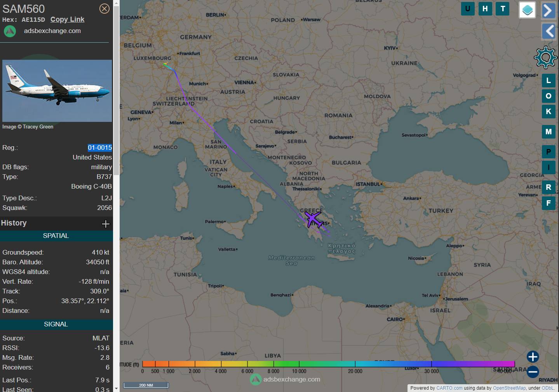Click the 20 000 mark on altitude color bar
The width and height of the screenshot is (559, 392).
(355, 371)
